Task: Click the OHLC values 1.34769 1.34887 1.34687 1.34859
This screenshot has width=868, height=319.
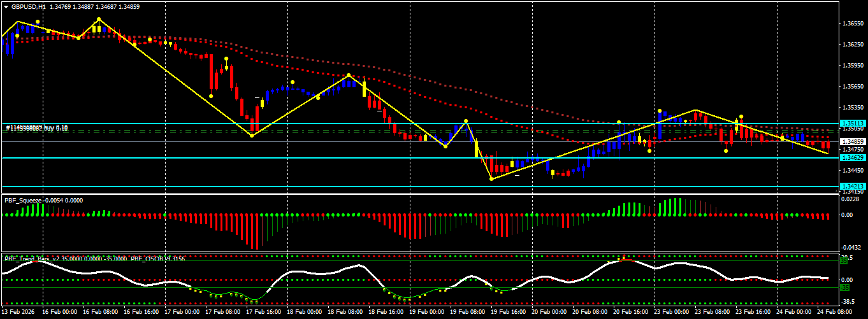Action: pyautogui.click(x=94, y=6)
